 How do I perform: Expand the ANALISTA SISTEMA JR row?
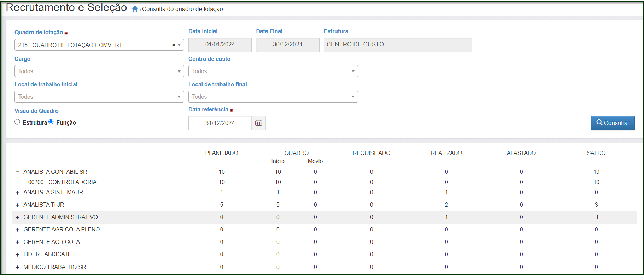(17, 193)
